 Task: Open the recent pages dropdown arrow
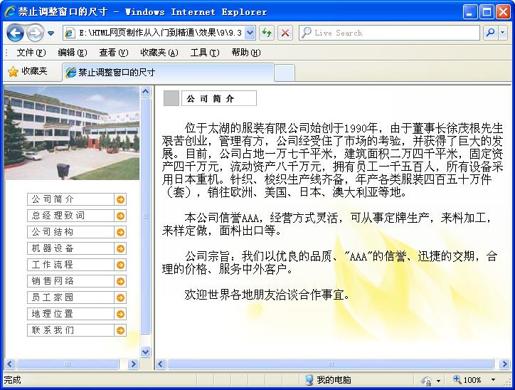(x=51, y=33)
